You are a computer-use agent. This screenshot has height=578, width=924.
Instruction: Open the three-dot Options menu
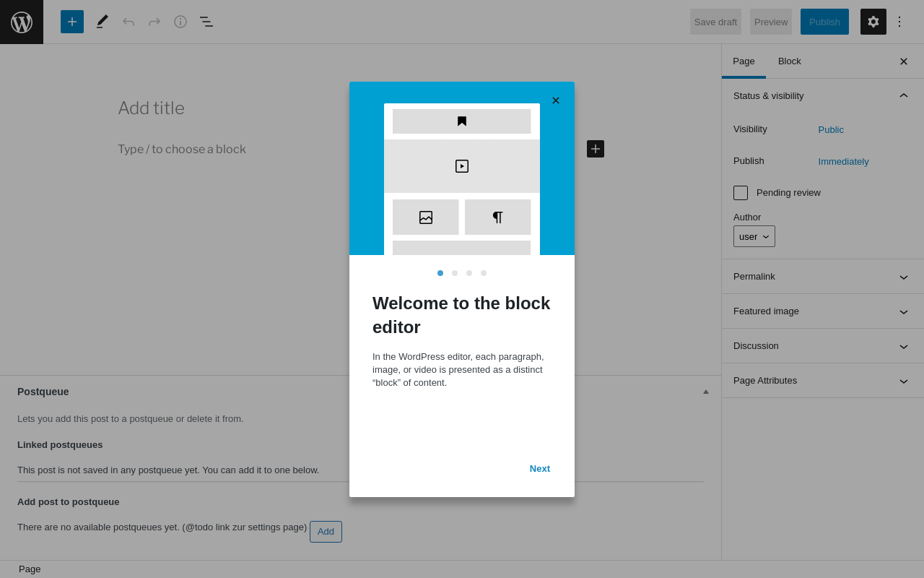pos(899,22)
